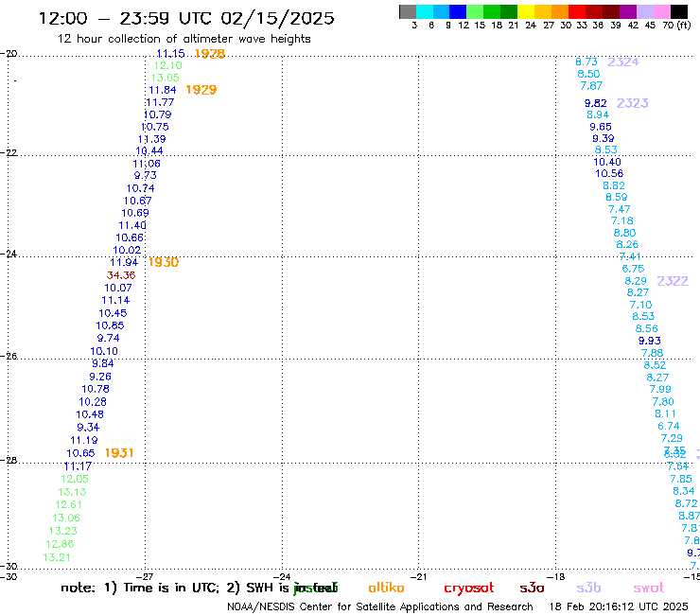
Task: Click orange pass number 1930
Action: [x=164, y=262]
